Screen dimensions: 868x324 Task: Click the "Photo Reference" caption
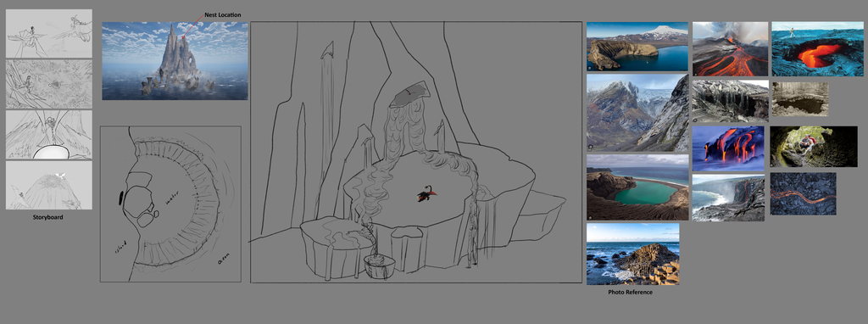(x=630, y=292)
